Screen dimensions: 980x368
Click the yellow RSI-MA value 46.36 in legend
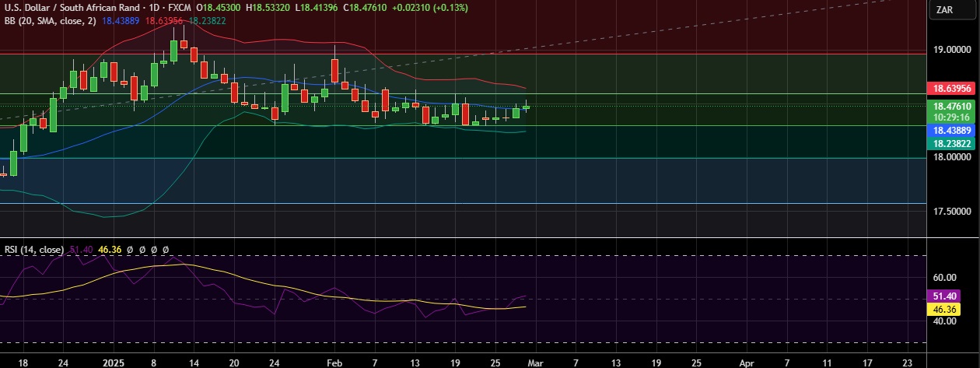click(111, 250)
